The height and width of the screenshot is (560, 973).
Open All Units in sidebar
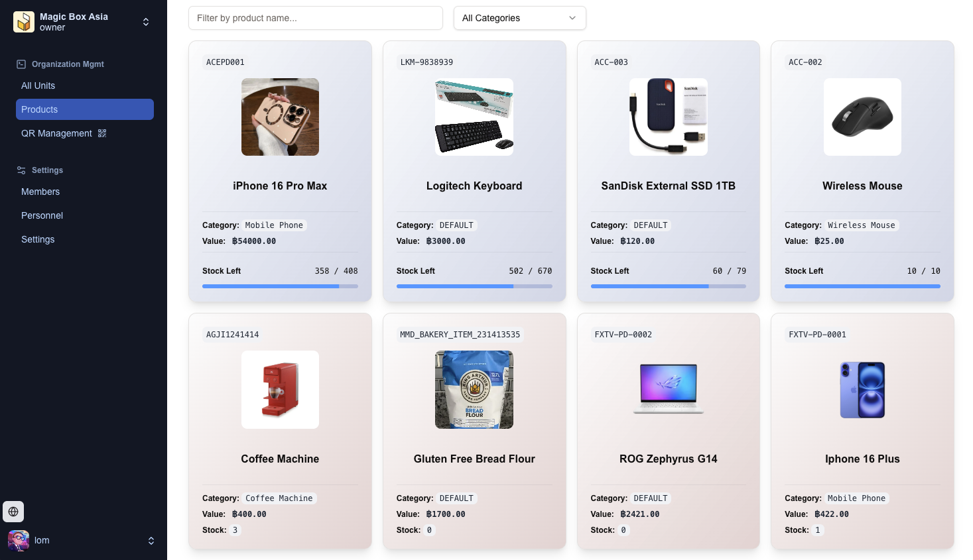[x=38, y=85]
